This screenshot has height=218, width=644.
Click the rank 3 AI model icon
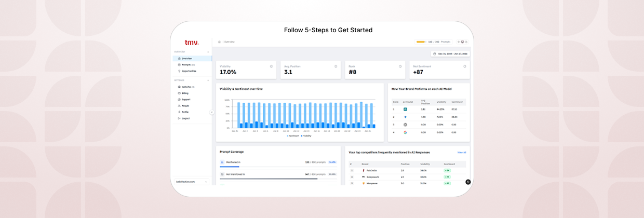(405, 125)
